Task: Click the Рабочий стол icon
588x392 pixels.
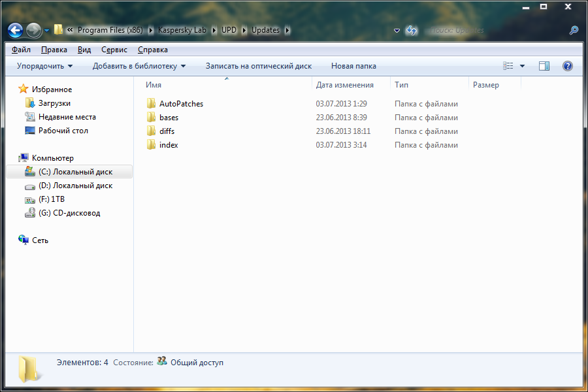Action: click(x=30, y=131)
